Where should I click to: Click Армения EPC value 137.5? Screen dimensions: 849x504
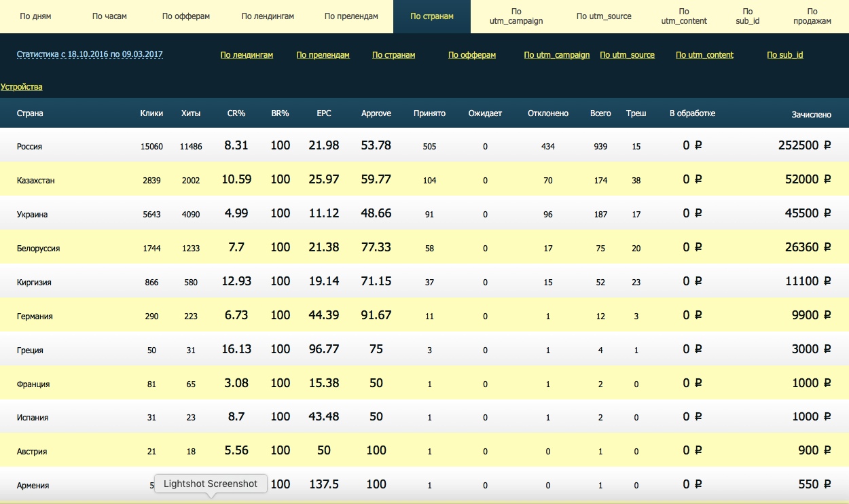324,484
